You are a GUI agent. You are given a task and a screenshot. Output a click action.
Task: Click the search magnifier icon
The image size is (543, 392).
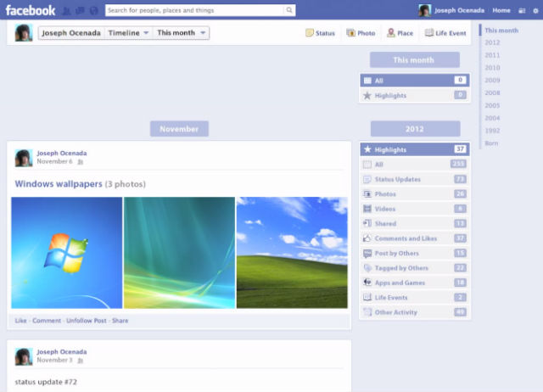[x=289, y=11]
